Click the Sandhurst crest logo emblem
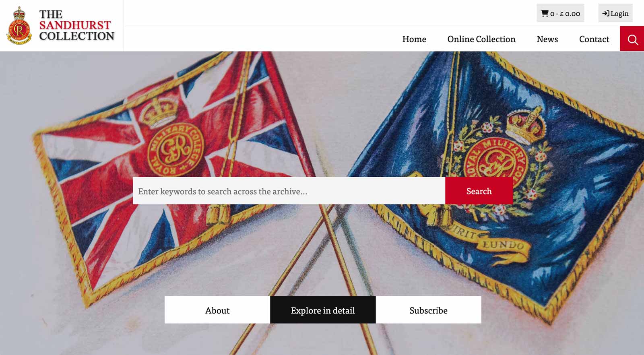Image resolution: width=644 pixels, height=355 pixels. tap(19, 25)
